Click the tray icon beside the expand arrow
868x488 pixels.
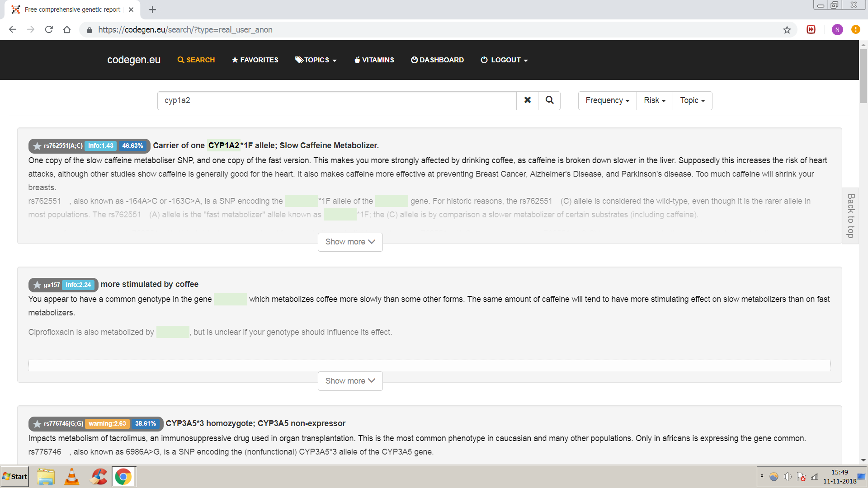tap(774, 477)
